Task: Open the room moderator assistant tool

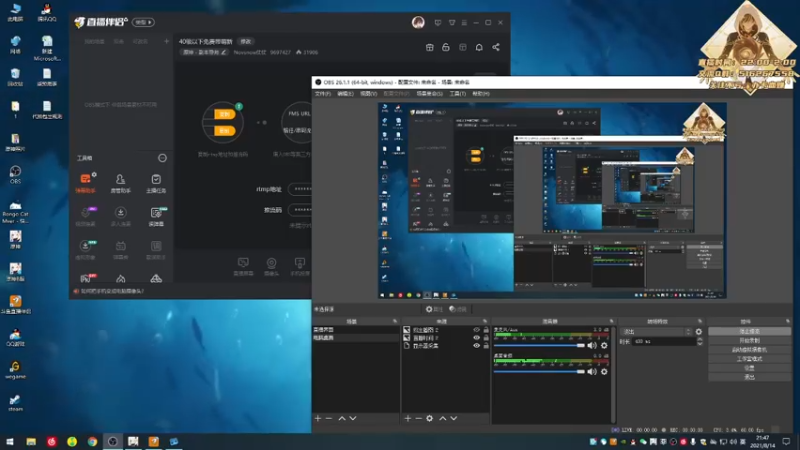Action: pyautogui.click(x=120, y=183)
